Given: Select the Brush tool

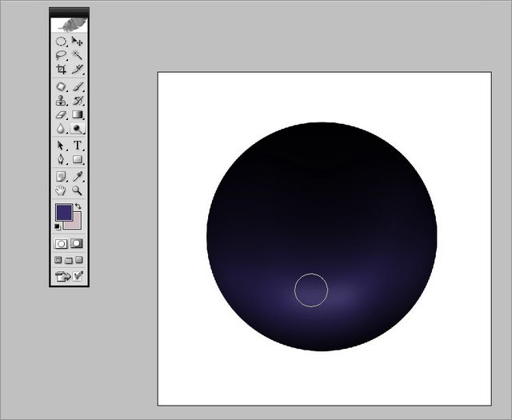Looking at the screenshot, I should click(77, 86).
